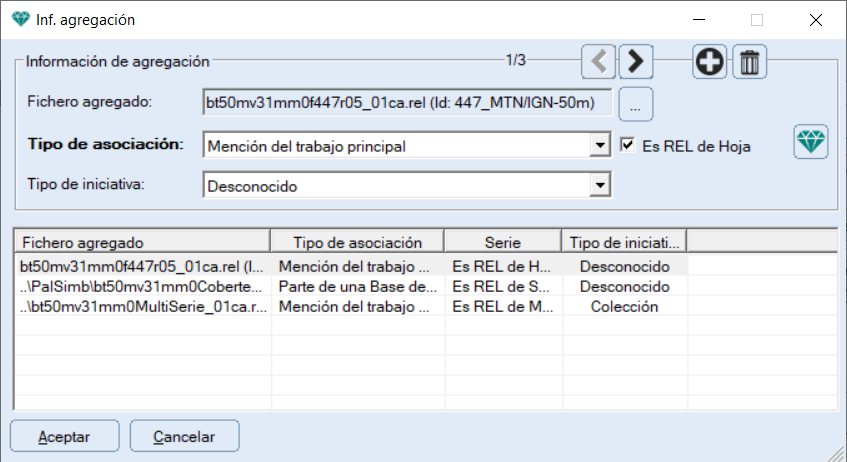The width and height of the screenshot is (847, 462).
Task: Go to the next aggregation record
Action: point(635,62)
